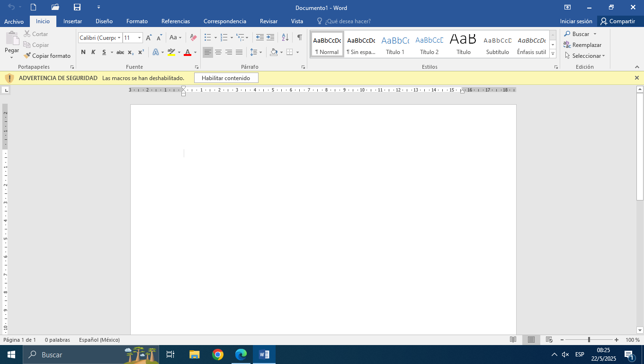Toggle show paragraph marks (¶)

tap(299, 37)
